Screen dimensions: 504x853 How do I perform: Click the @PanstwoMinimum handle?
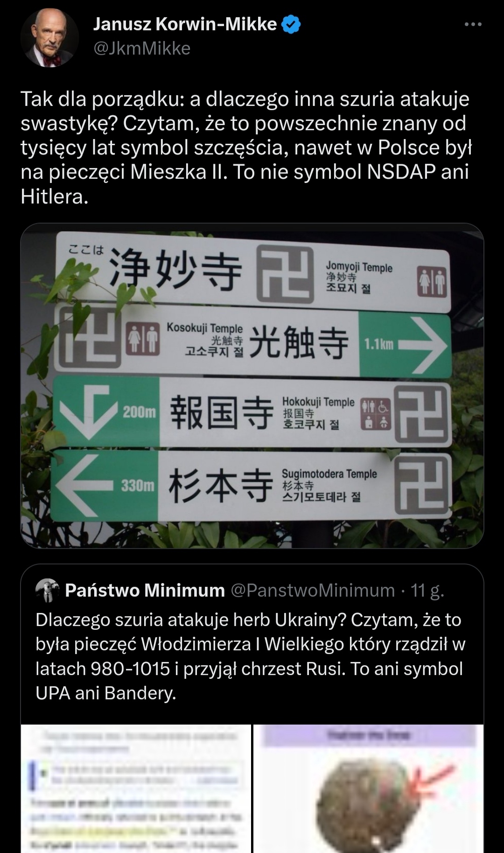[x=313, y=591]
